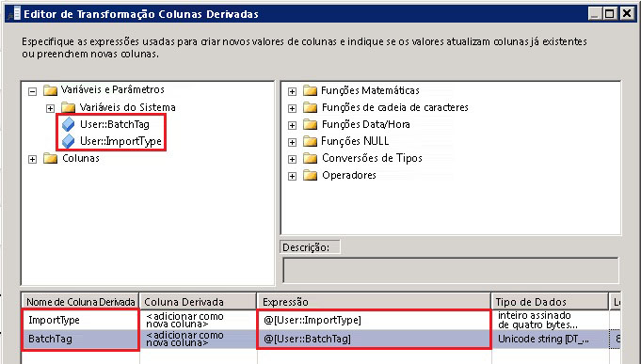Minimize the Editor de Transformação window
Image resolution: width=641 pixels, height=364 pixels.
tap(595, 14)
